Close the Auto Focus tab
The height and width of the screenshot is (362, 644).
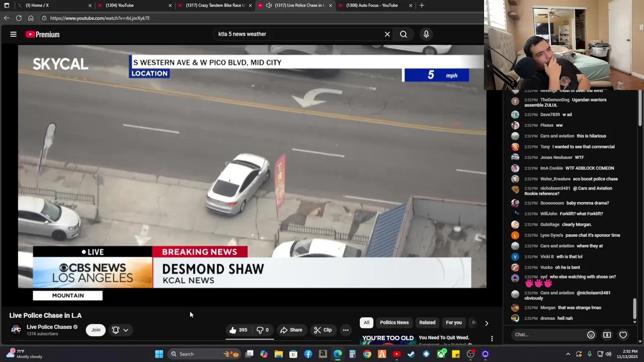[411, 6]
